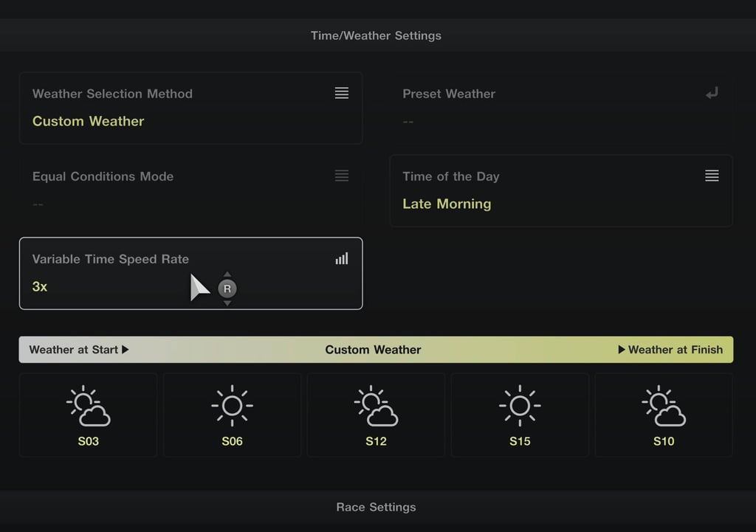Screen dimensions: 756x532
Task: Select the S10 partly cloudy weather slot
Action: point(664,415)
